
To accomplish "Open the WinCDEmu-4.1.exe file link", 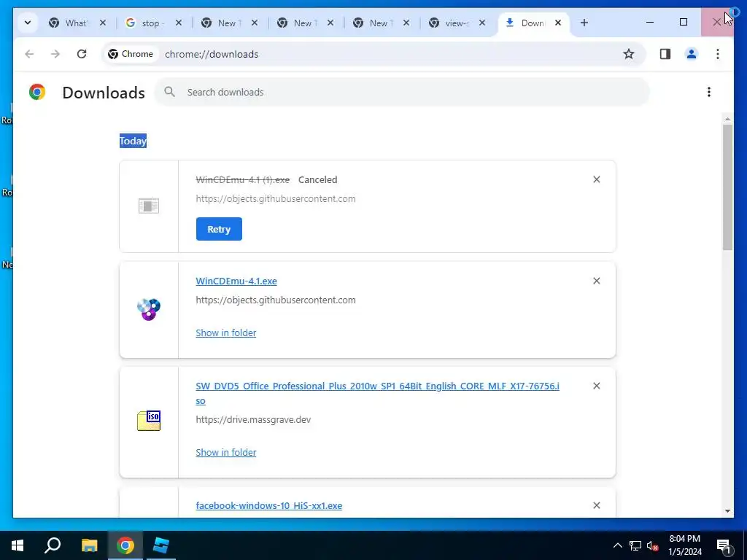I will tap(236, 281).
